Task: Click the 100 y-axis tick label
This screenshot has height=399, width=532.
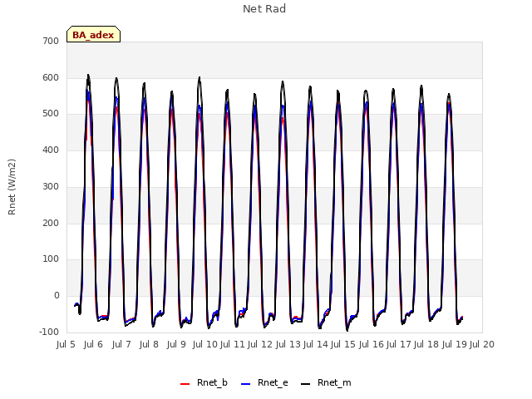Action: coord(51,259)
